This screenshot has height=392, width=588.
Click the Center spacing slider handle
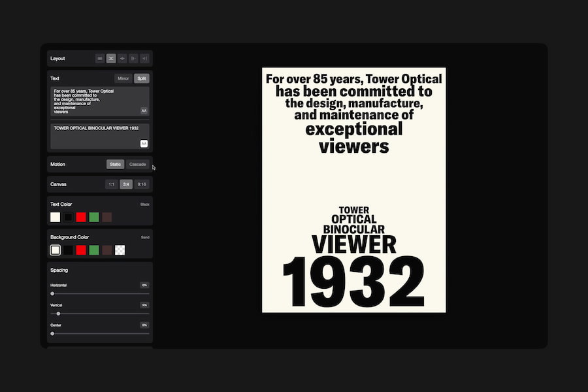pyautogui.click(x=52, y=333)
